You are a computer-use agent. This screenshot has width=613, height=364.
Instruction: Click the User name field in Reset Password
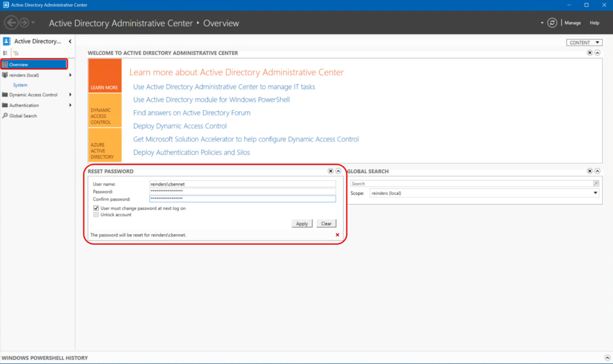click(x=242, y=184)
